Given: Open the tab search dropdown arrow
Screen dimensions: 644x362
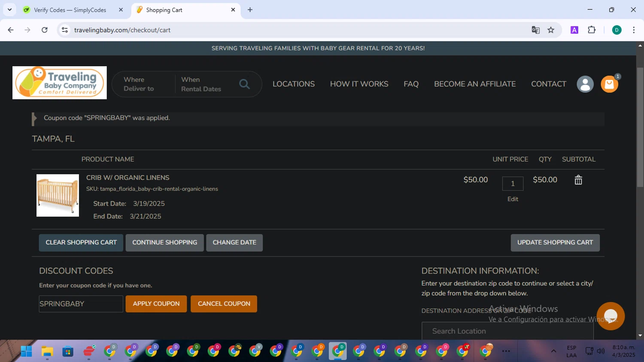Looking at the screenshot, I should [9, 9].
